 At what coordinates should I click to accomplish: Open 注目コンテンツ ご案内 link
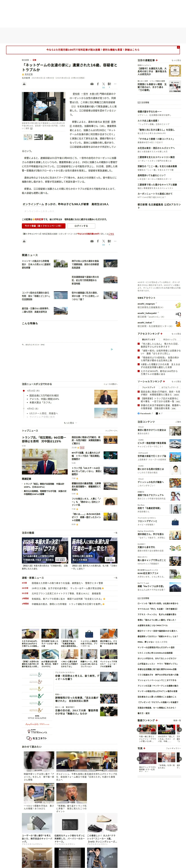[178, 422]
